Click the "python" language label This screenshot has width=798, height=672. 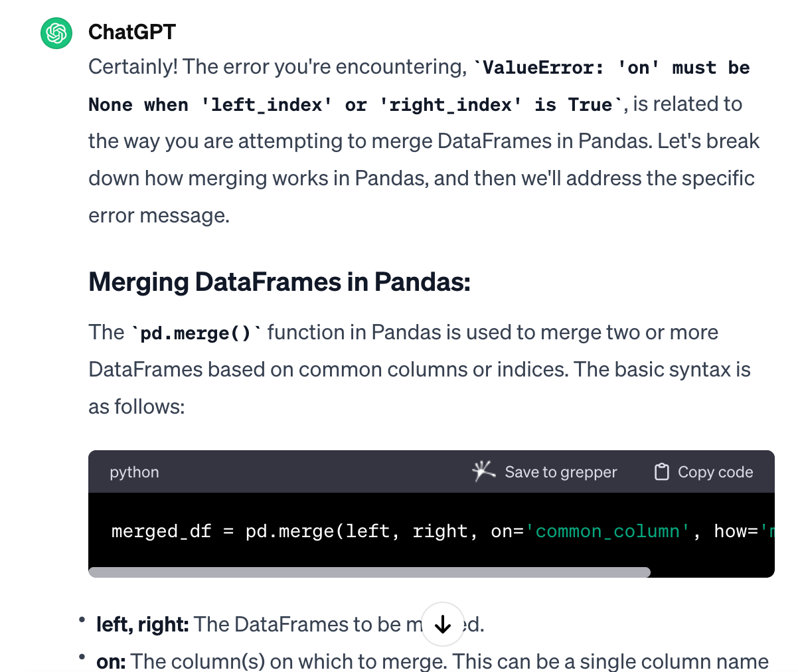point(134,472)
